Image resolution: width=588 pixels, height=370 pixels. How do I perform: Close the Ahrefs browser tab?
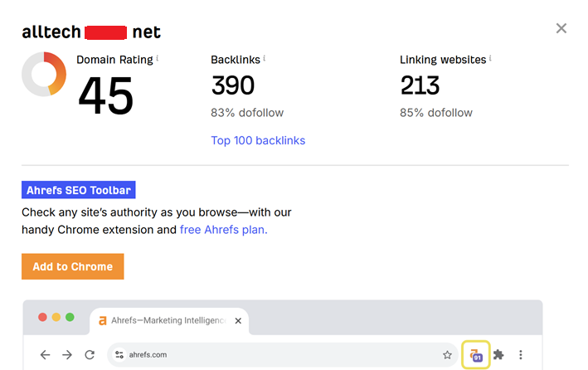tap(238, 320)
